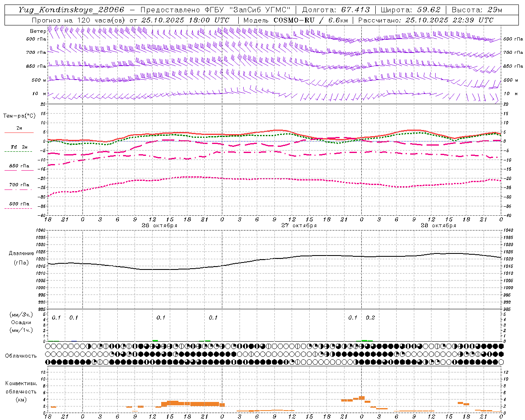The image size is (525, 420).
Task: Click the Прогноз на 120 часа(ов) text
Action: coord(79,20)
